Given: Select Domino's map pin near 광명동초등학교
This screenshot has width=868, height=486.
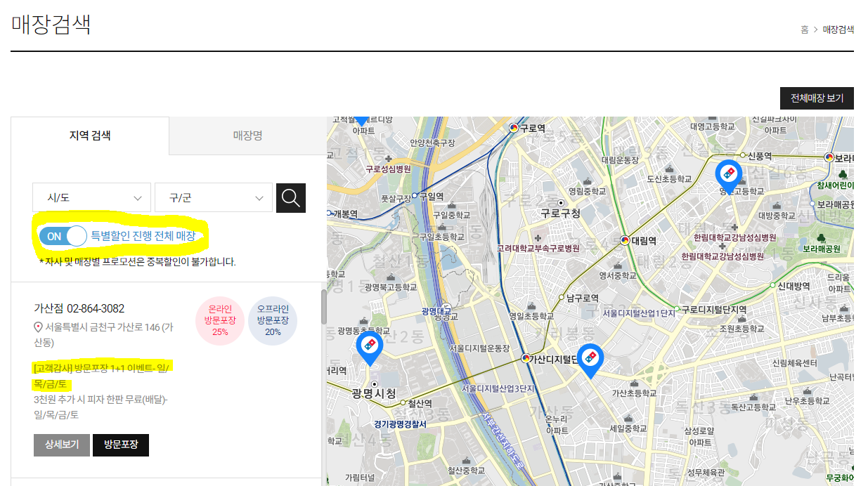Looking at the screenshot, I should click(x=369, y=348).
